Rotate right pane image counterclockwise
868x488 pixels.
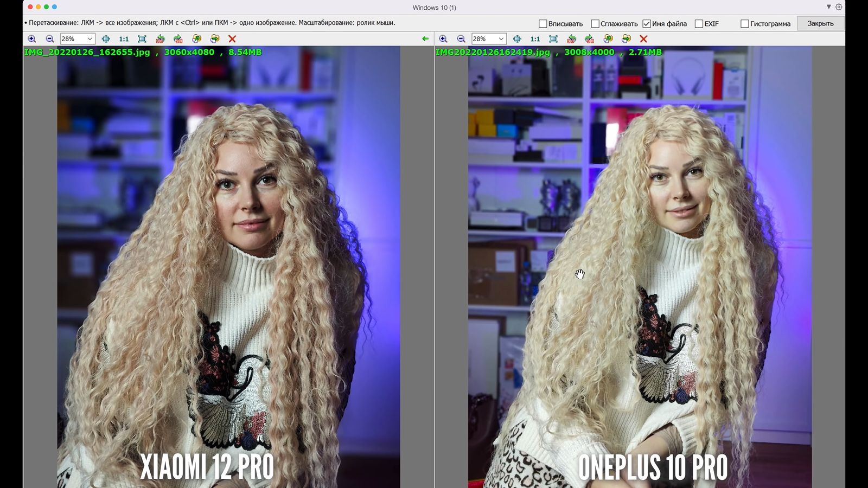pos(571,39)
